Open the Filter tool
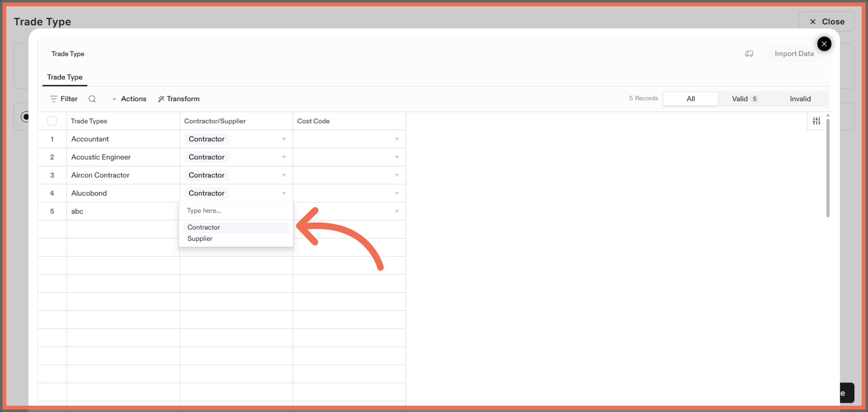This screenshot has width=868, height=412. [64, 99]
